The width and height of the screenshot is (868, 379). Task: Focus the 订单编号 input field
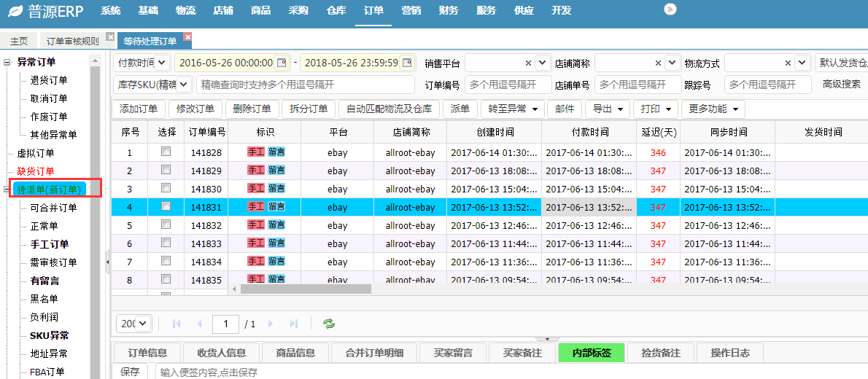(x=508, y=85)
